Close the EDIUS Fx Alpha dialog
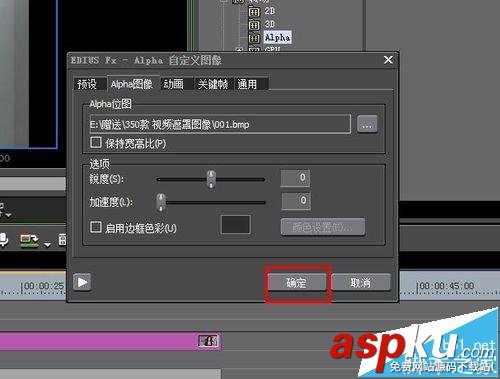The width and height of the screenshot is (500, 379). tap(388, 60)
